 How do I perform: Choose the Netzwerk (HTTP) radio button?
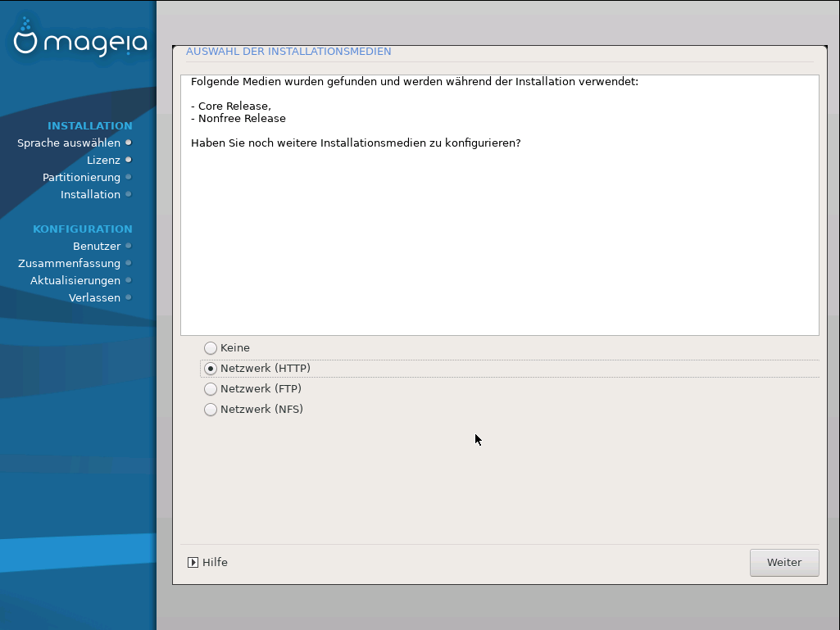211,369
